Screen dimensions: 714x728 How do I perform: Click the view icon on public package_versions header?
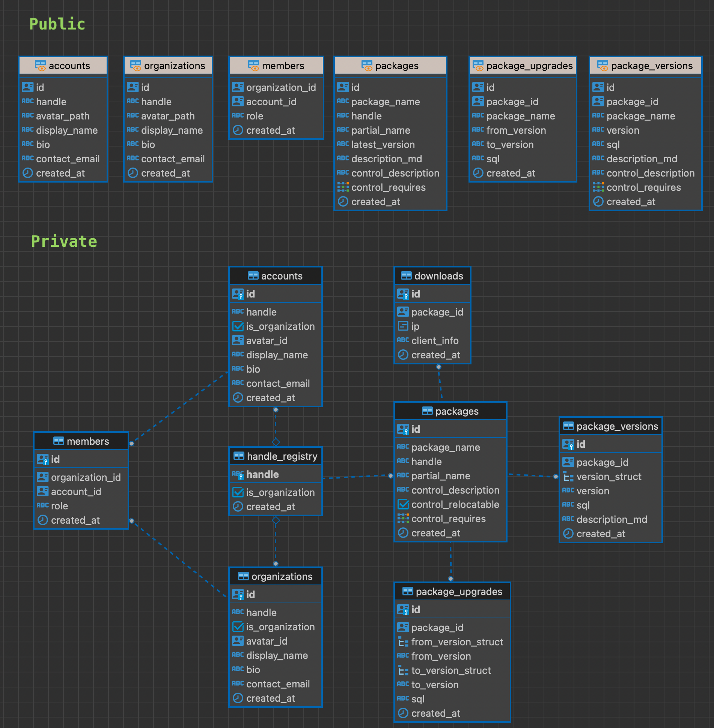click(x=603, y=65)
